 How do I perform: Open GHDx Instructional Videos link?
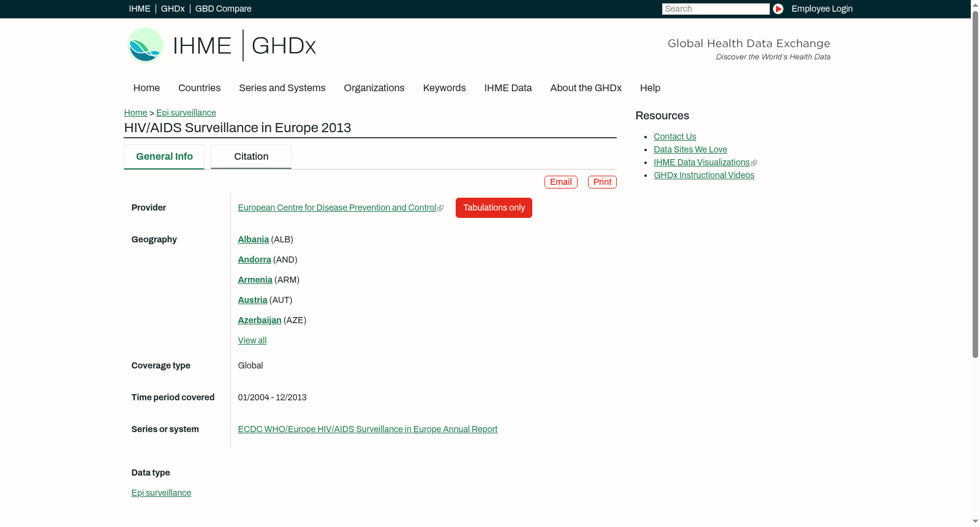(x=704, y=175)
